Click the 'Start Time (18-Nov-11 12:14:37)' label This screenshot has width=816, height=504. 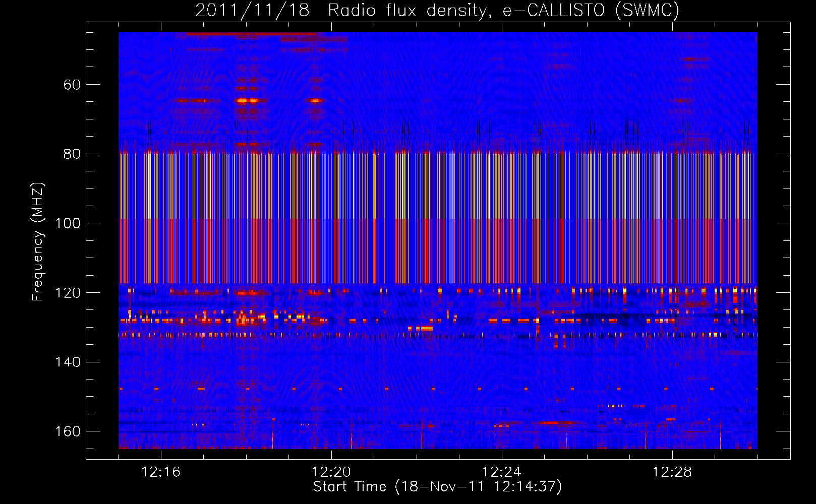pos(437,487)
